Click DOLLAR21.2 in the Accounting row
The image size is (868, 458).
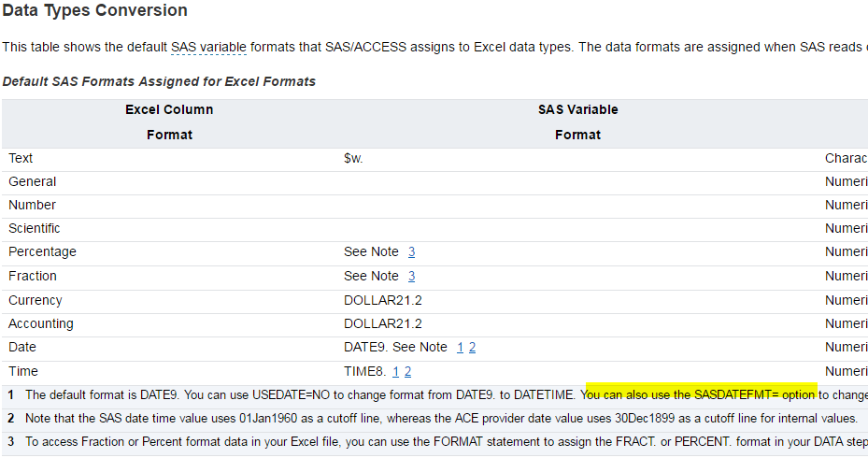(383, 324)
